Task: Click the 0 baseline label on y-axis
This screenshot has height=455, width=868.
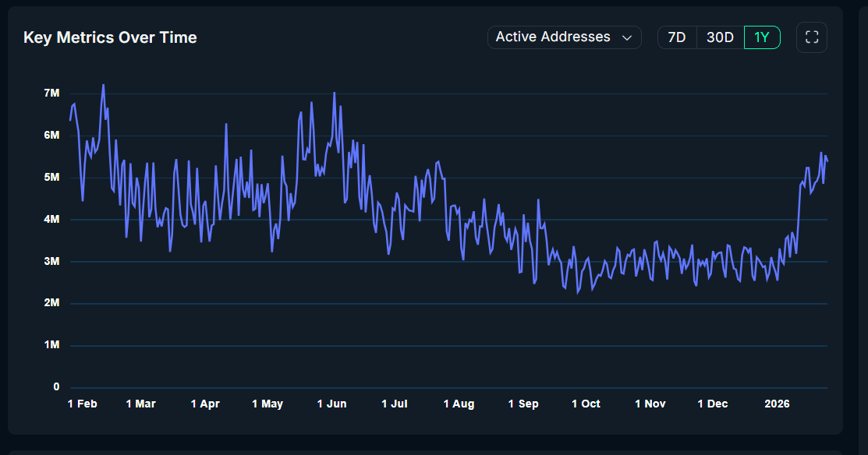Action: pos(55,386)
